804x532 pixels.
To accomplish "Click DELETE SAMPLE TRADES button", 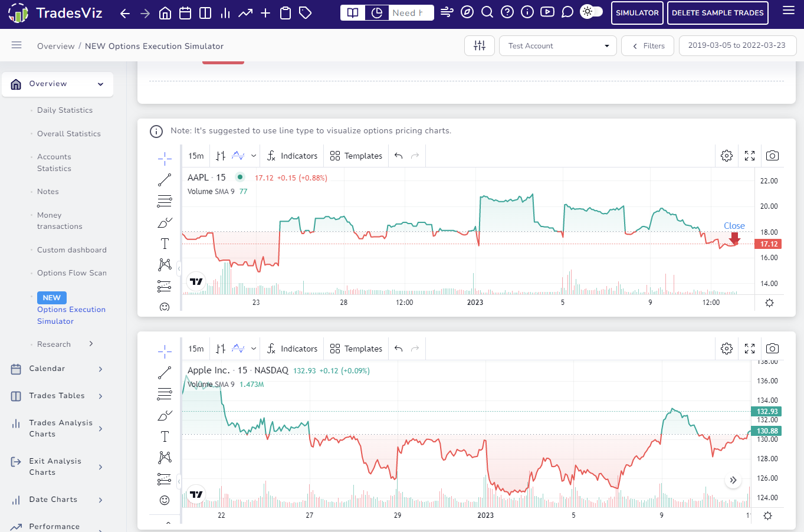I will tap(718, 13).
